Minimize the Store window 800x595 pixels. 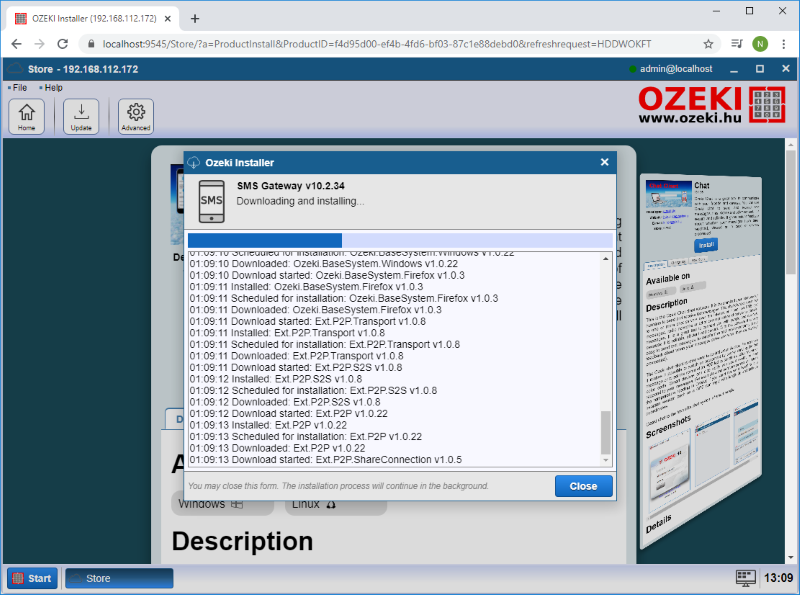tap(734, 69)
